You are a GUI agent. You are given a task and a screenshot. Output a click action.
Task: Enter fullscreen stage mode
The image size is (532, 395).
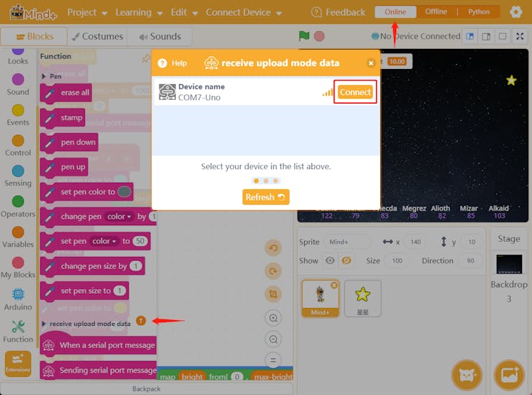(x=520, y=37)
